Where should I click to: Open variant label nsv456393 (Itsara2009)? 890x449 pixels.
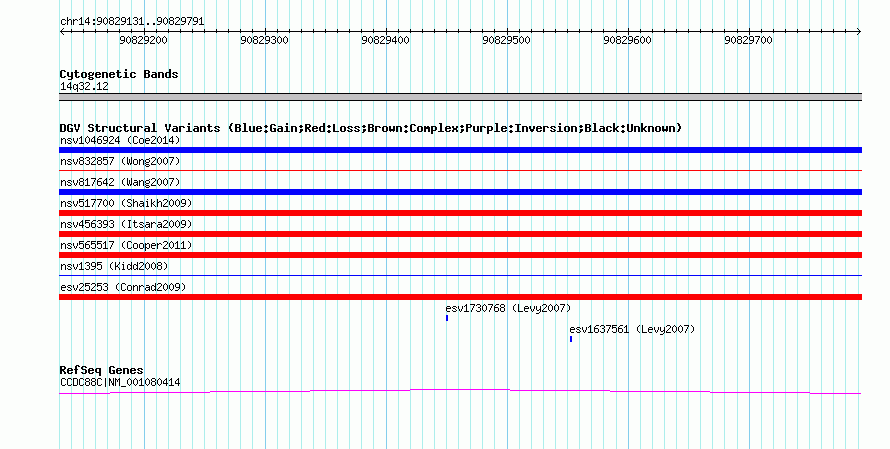[x=126, y=224]
